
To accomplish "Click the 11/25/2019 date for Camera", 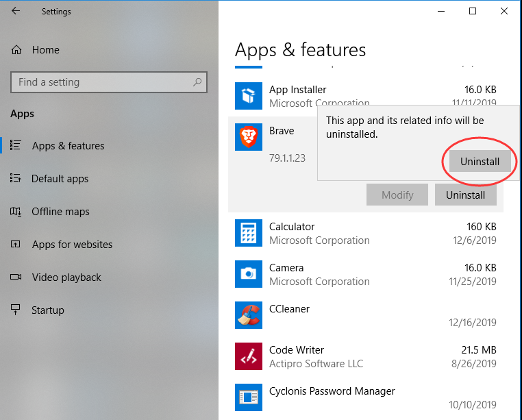I will (x=473, y=282).
